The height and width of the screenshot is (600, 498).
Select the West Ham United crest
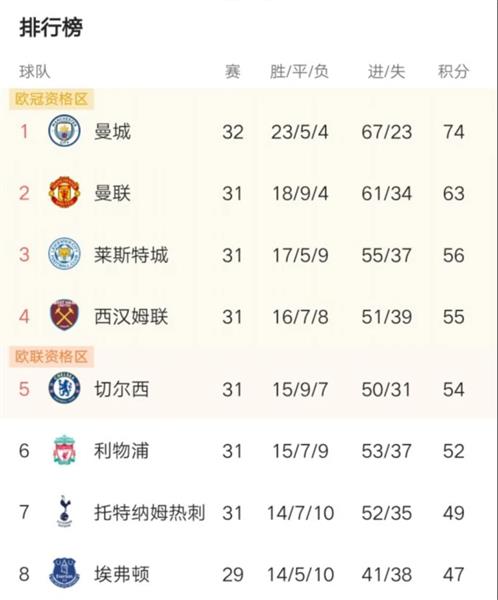click(64, 316)
